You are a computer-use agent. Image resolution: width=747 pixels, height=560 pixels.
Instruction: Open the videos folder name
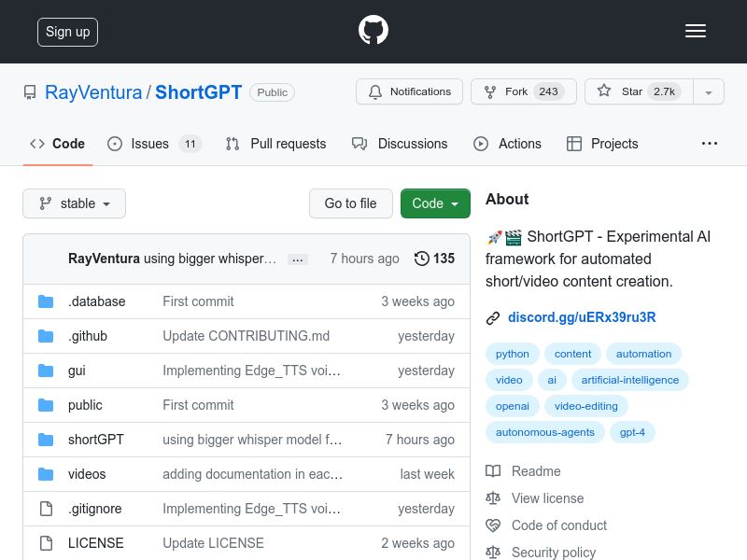[x=87, y=474]
